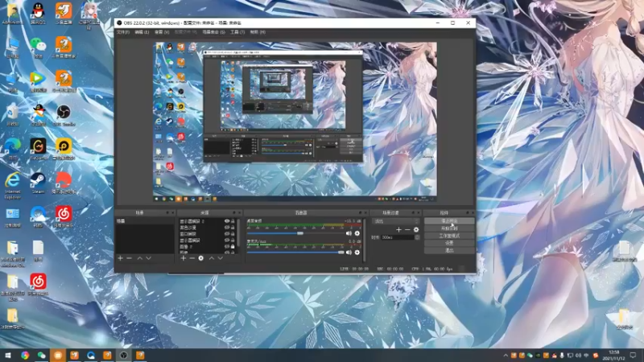Screen dimensions: 644x362
Task: Open OBS icon on Windows taskbar
Action: tap(123, 355)
